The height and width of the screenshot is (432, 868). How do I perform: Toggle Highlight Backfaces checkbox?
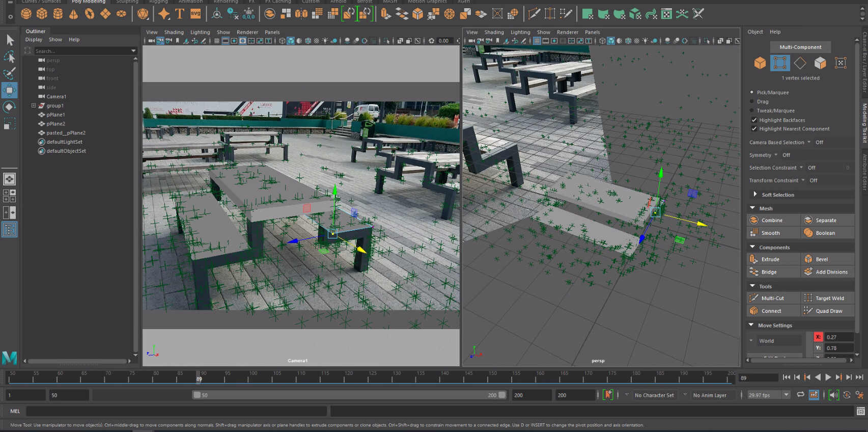754,120
